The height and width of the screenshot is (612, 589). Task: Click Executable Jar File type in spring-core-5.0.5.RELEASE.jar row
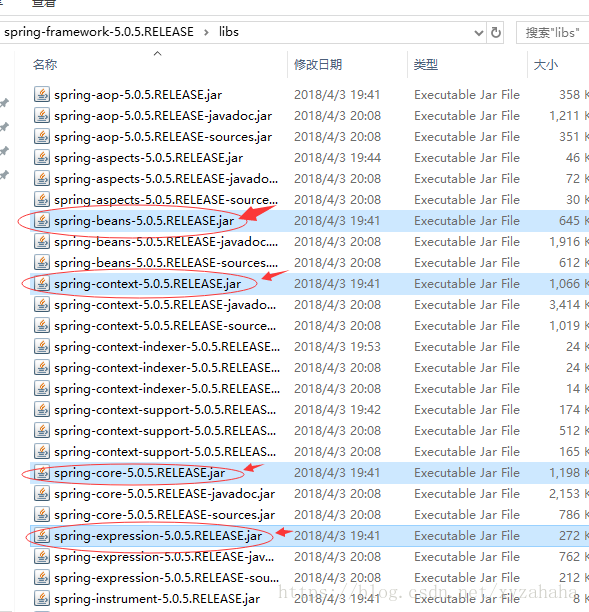point(467,473)
